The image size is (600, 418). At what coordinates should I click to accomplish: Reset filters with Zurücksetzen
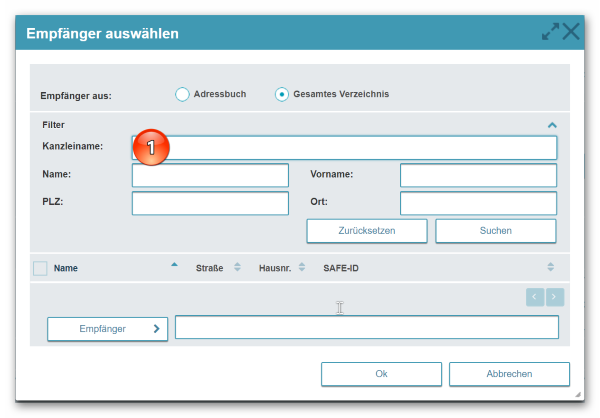[x=366, y=231]
